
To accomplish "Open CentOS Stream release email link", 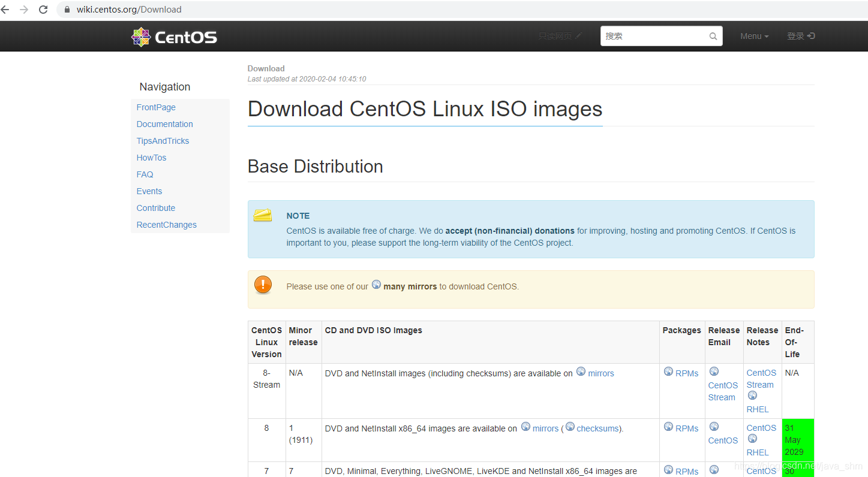I will pyautogui.click(x=723, y=391).
